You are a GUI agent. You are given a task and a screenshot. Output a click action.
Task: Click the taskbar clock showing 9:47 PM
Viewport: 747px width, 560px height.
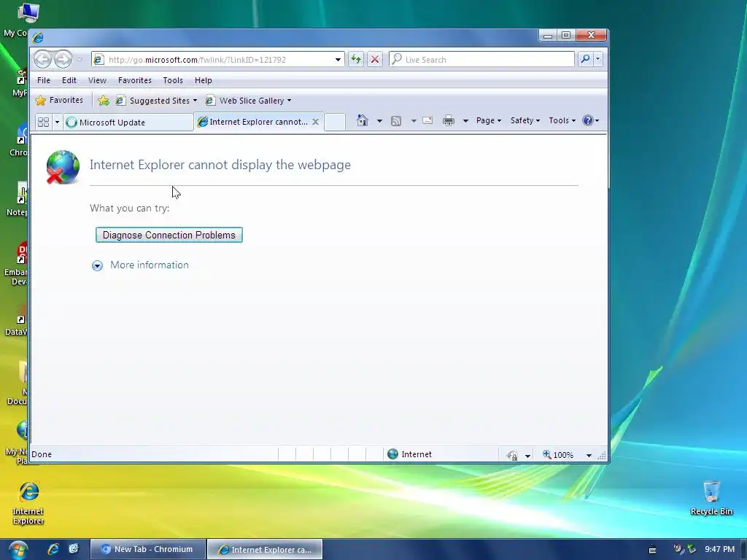[x=719, y=549]
